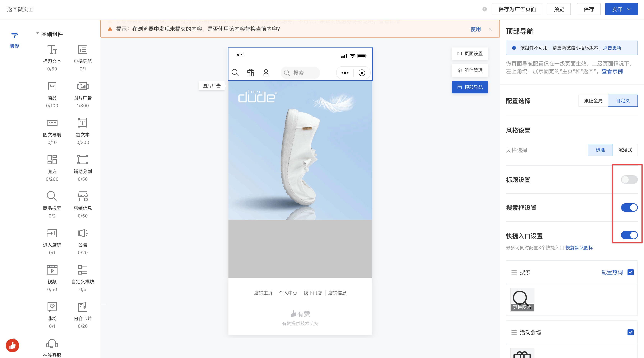The height and width of the screenshot is (358, 644).
Task: Insert the 视频 component
Action: 52,270
